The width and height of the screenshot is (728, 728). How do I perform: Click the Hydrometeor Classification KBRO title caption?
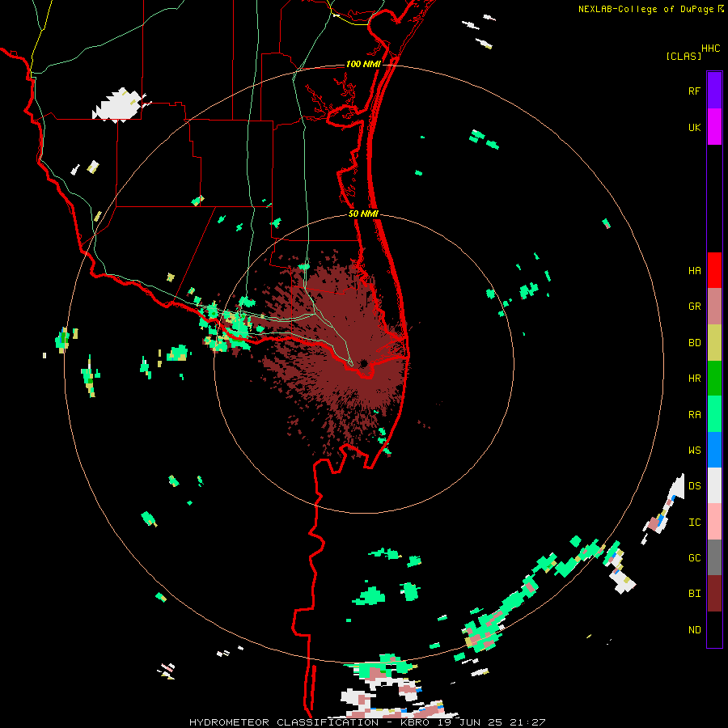[367, 722]
